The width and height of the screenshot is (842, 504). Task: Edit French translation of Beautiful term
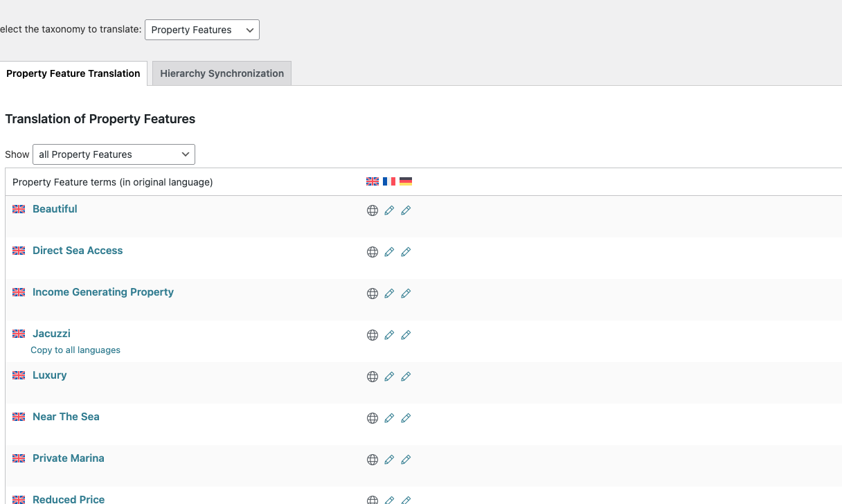tap(389, 210)
